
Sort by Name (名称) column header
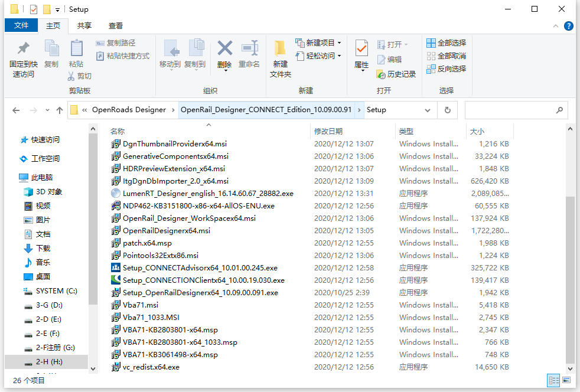point(118,131)
